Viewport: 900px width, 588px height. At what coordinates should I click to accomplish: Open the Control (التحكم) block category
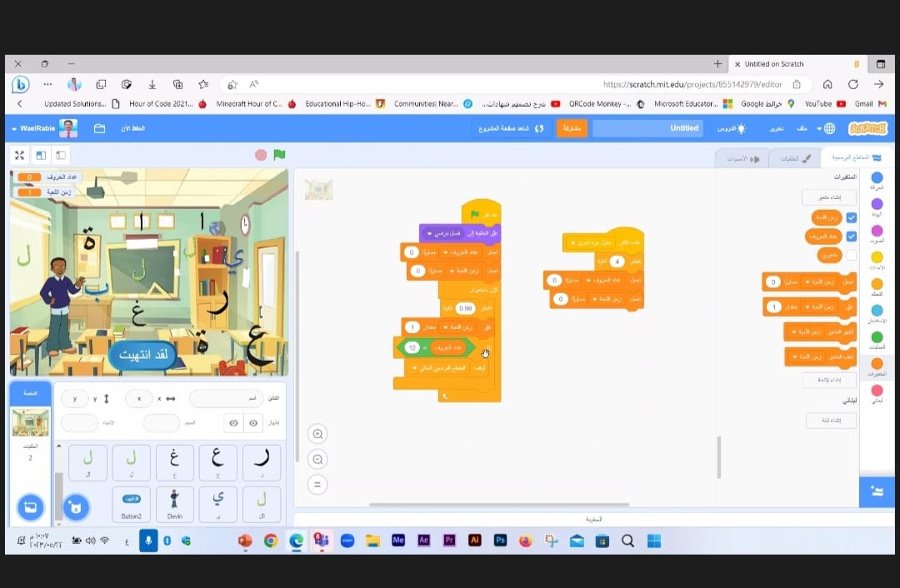click(x=877, y=287)
